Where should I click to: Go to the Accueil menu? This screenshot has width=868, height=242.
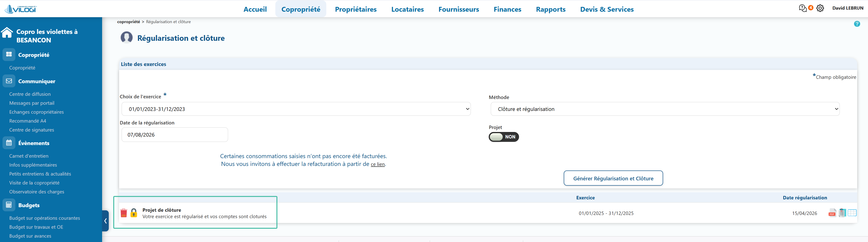pyautogui.click(x=255, y=9)
